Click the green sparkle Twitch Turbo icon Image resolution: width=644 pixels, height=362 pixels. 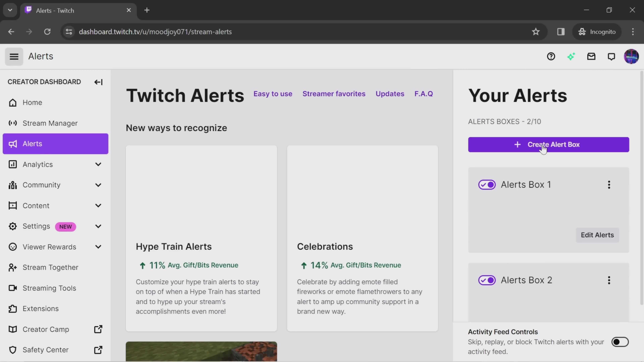571,56
